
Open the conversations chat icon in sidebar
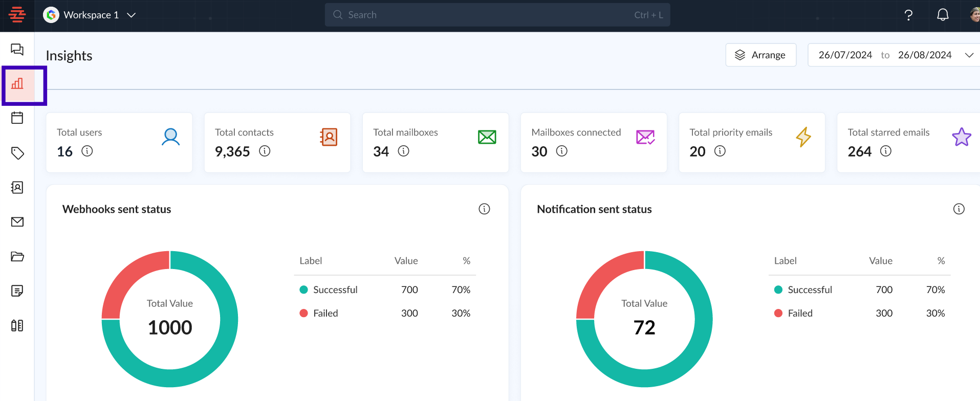click(17, 50)
